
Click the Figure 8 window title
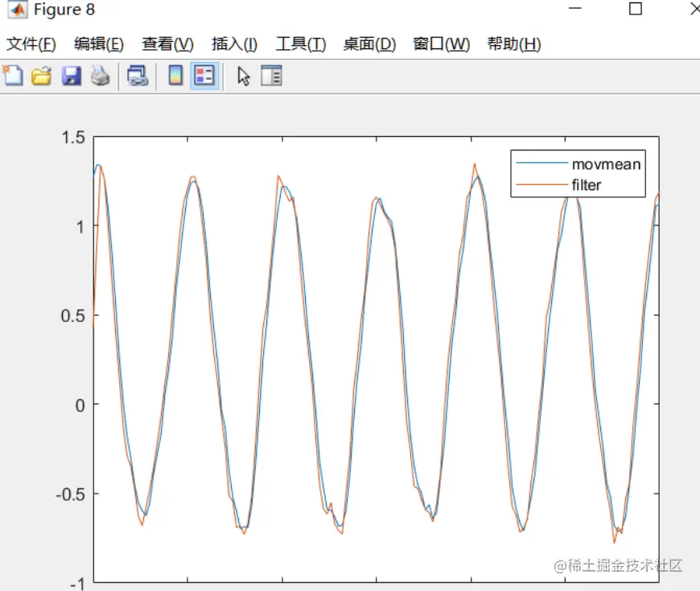point(64,10)
